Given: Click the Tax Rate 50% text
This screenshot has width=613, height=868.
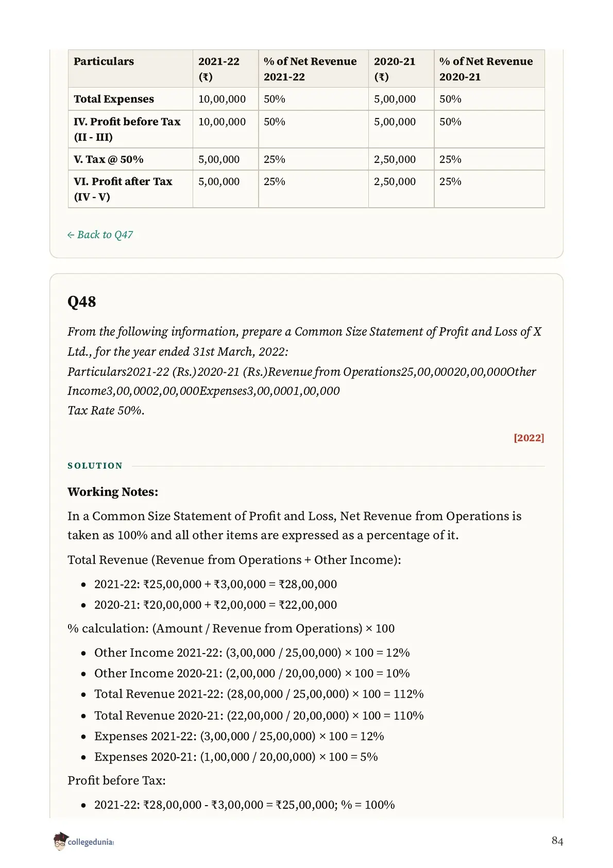Looking at the screenshot, I should [x=106, y=411].
